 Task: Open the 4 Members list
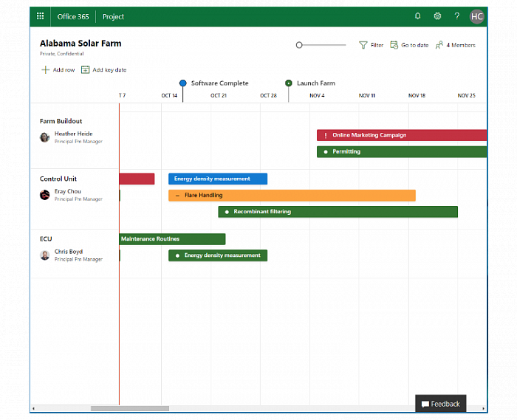[455, 45]
